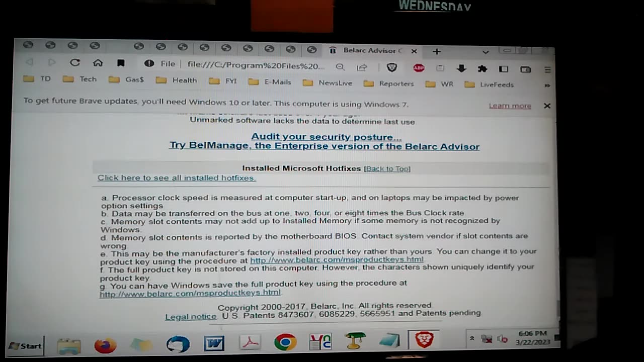Image resolution: width=644 pixels, height=362 pixels.
Task: Open the extensions puzzle-piece menu
Action: point(482,69)
